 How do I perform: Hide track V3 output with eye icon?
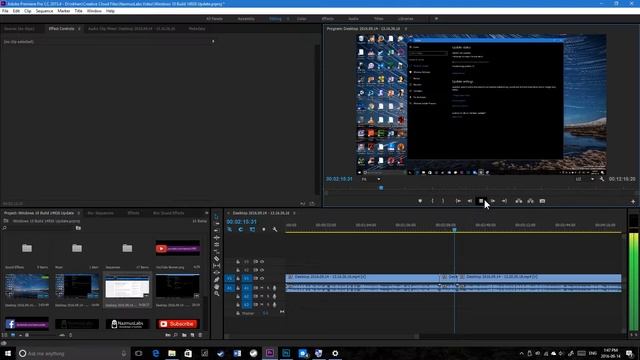tap(262, 262)
